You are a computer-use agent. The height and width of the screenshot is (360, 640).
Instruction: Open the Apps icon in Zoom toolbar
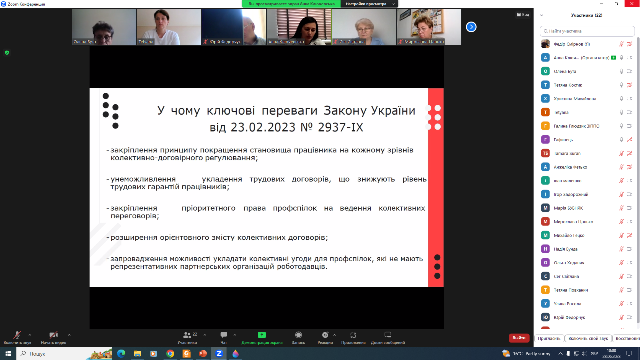(353, 335)
